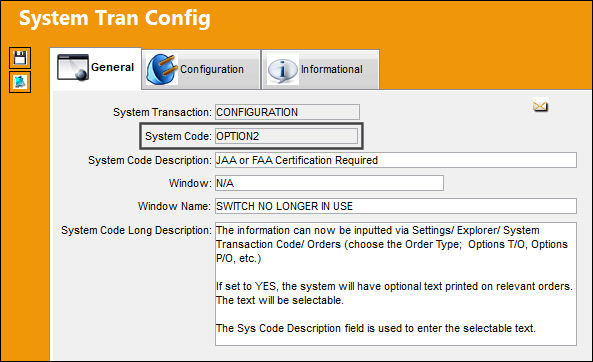Click the System Code Description label
593x362 pixels.
tap(150, 160)
